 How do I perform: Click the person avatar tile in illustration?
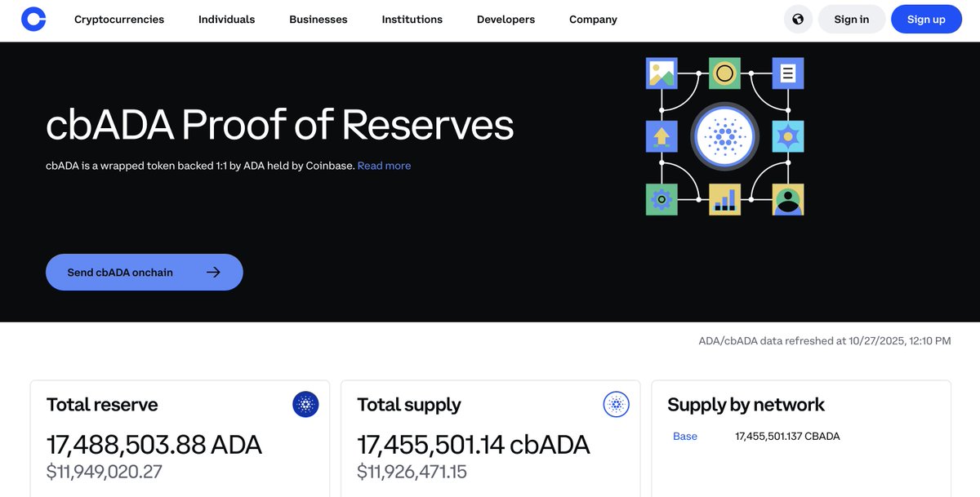pos(788,199)
